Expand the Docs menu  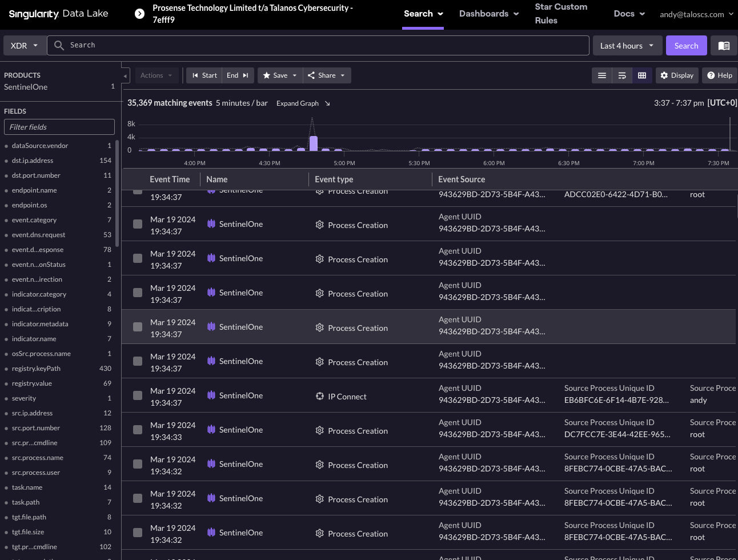[x=629, y=14]
